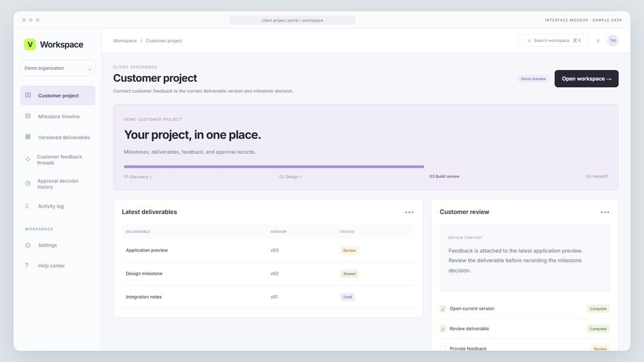644x362 pixels.
Task: Click the Customer project breadcrumb
Action: 163,40
